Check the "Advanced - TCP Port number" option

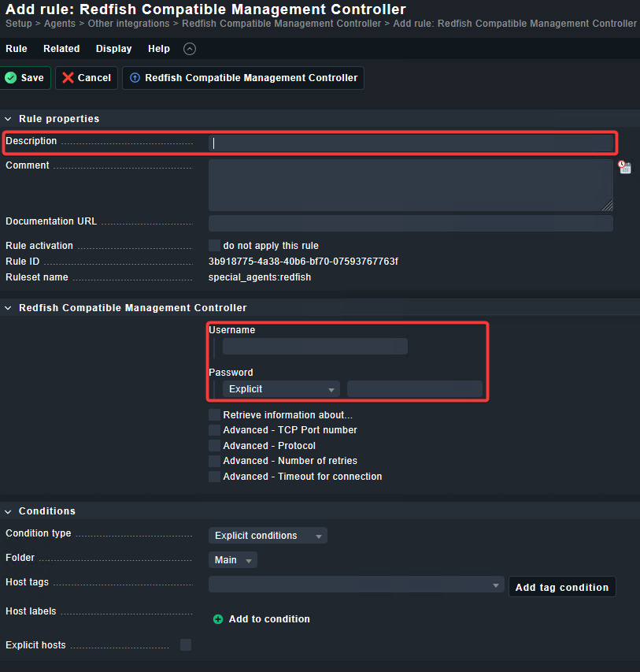[214, 430]
